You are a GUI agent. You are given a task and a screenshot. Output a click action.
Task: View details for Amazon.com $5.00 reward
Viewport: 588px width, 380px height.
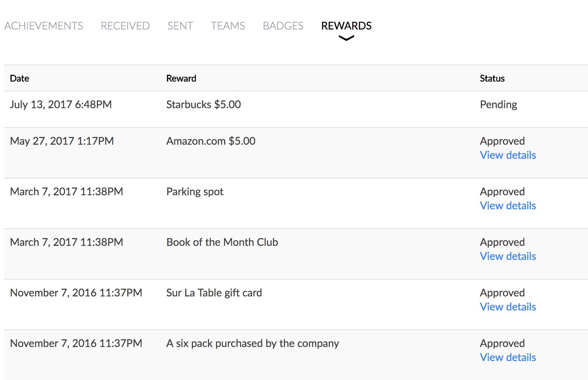point(507,155)
